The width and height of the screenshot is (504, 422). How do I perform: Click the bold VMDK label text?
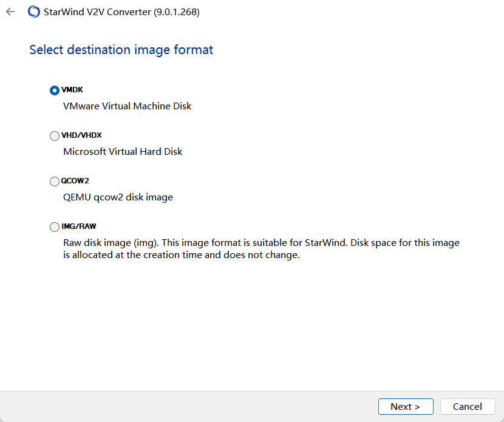coord(72,90)
